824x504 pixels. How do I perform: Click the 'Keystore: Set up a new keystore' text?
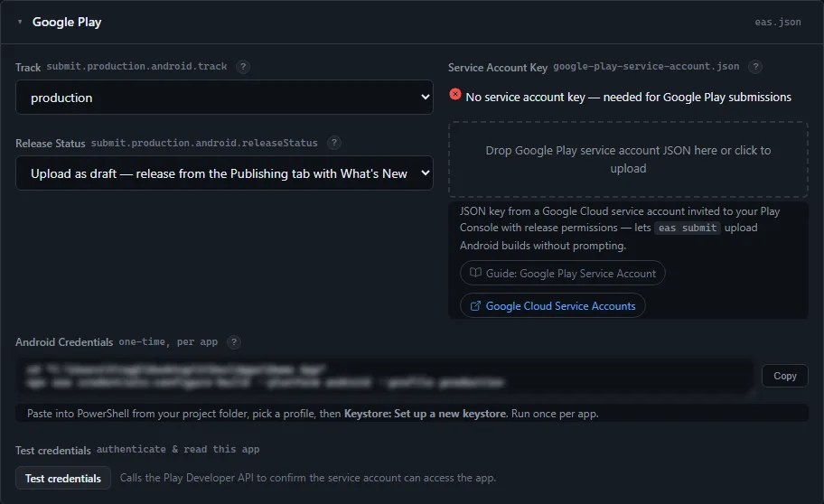click(426, 414)
